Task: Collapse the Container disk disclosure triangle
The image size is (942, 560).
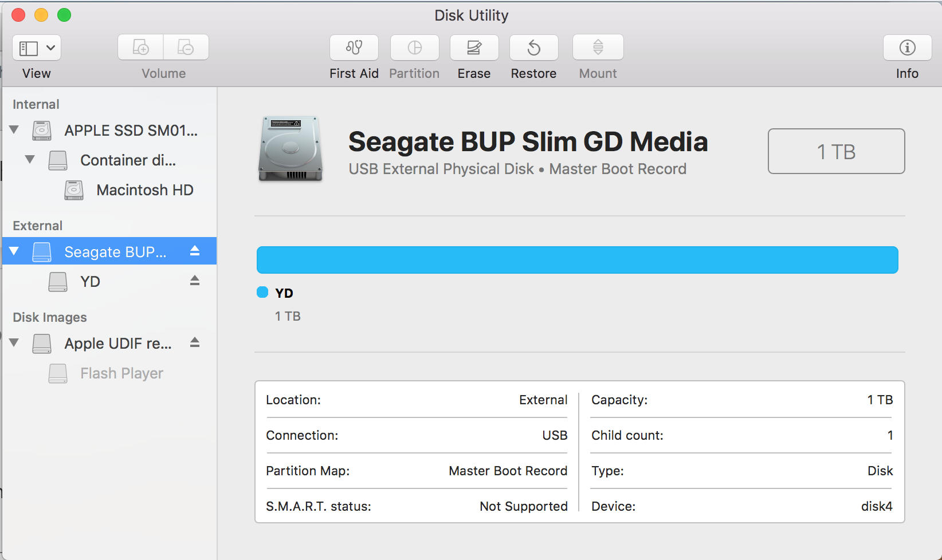Action: click(x=30, y=159)
